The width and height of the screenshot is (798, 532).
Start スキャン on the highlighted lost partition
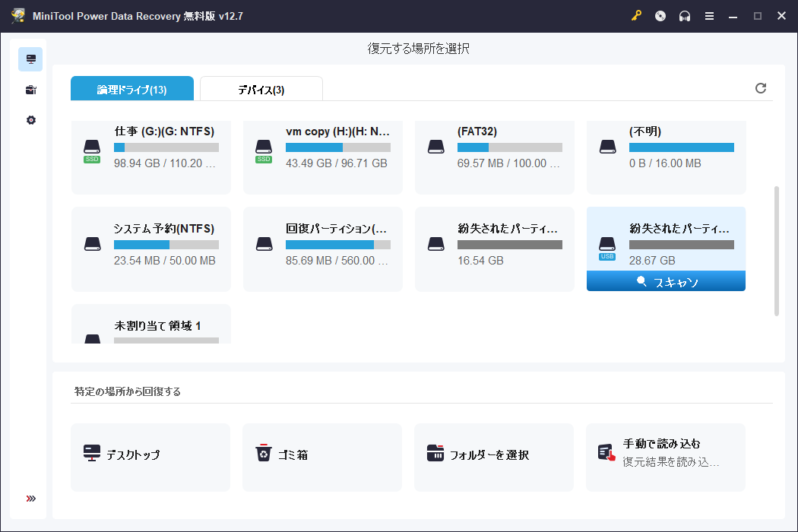click(x=666, y=281)
